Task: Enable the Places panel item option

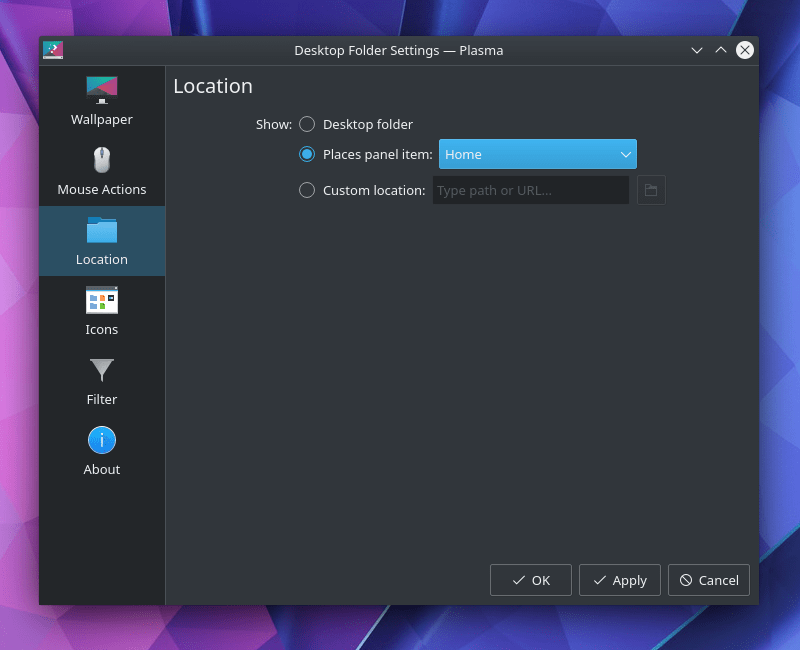Action: [307, 154]
